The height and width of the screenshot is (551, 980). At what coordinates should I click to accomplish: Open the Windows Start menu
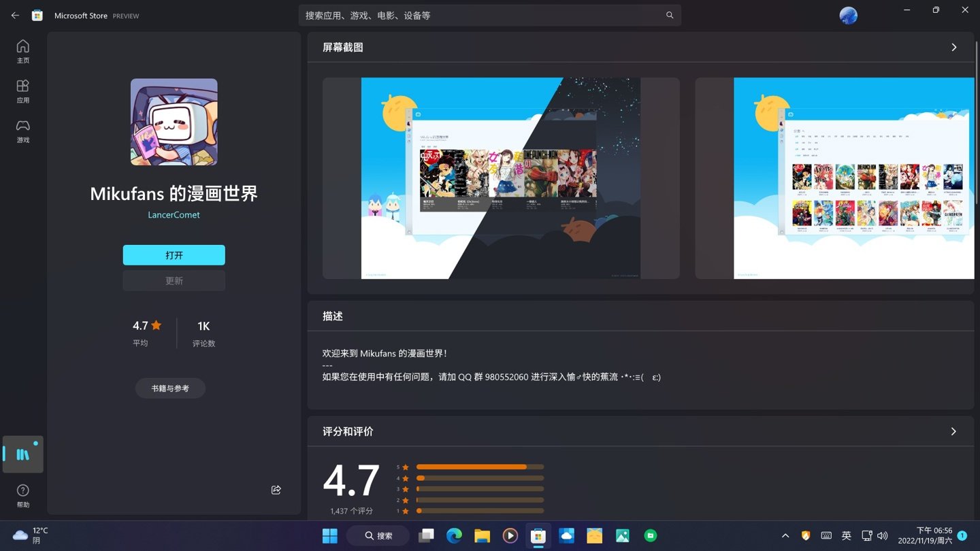(x=329, y=535)
